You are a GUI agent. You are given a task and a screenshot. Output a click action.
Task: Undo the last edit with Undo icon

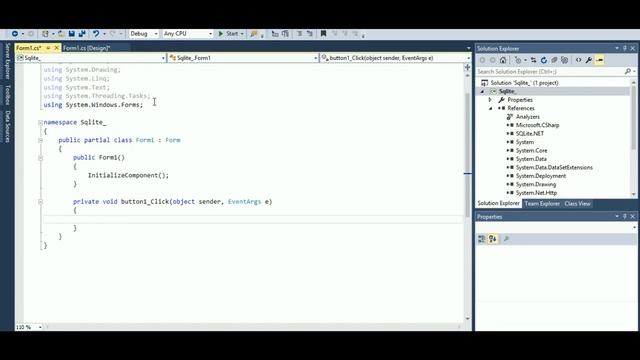tap(96, 34)
